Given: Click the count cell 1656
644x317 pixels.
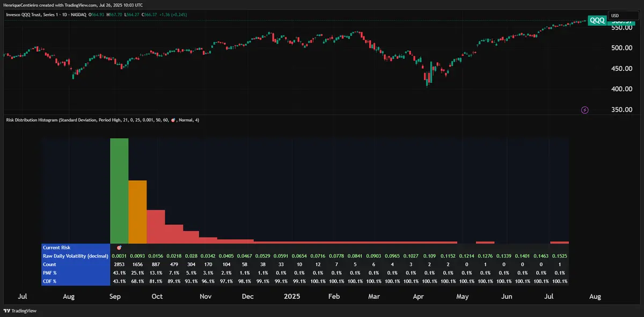Looking at the screenshot, I should pos(137,265).
